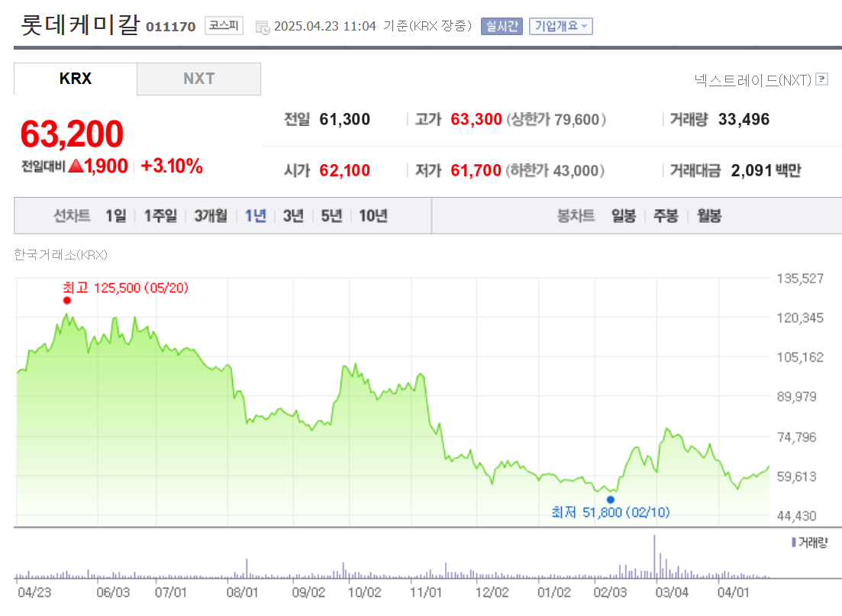Viewport: 842px width, 616px height.
Task: Select the KRX tab
Action: (75, 79)
